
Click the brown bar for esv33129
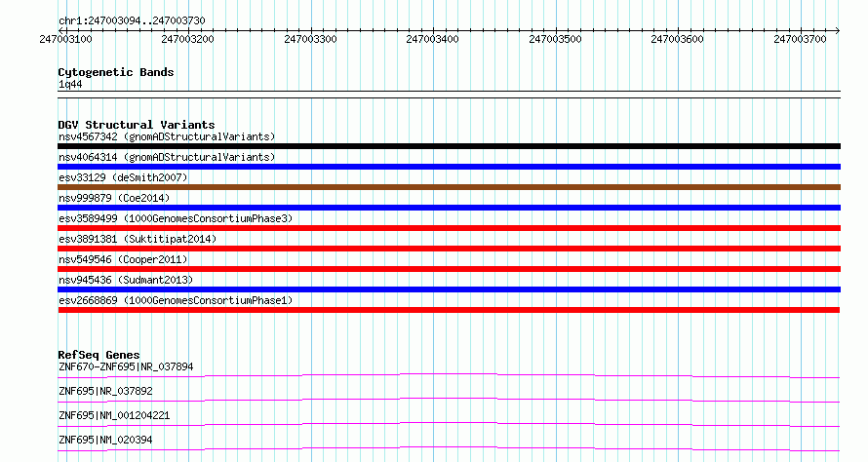(x=449, y=187)
